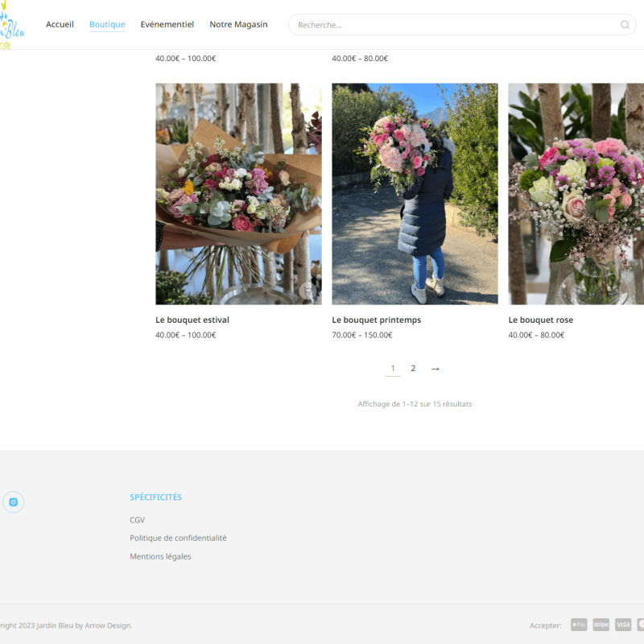Viewport: 644px width, 644px height.
Task: Add Le bouquet estival to the cart via its cart icon
Action: pyautogui.click(x=308, y=291)
